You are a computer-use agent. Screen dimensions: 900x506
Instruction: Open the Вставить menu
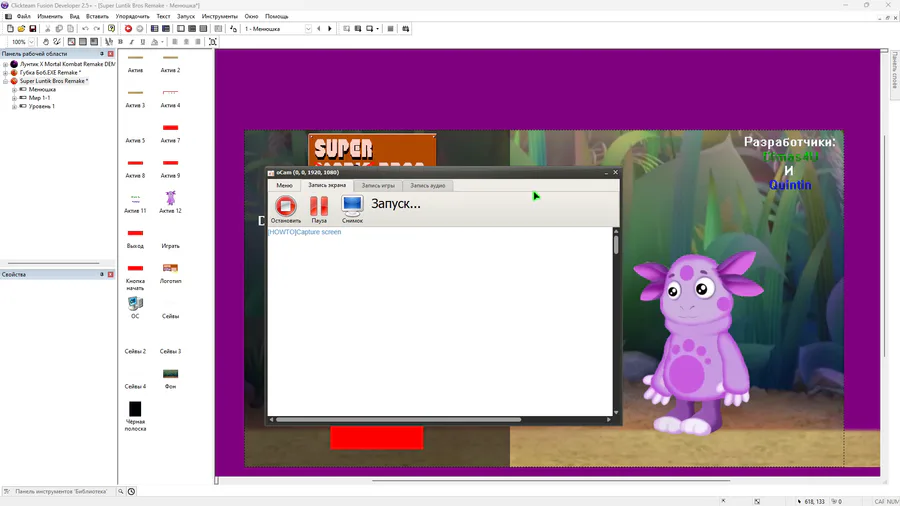[x=97, y=17]
